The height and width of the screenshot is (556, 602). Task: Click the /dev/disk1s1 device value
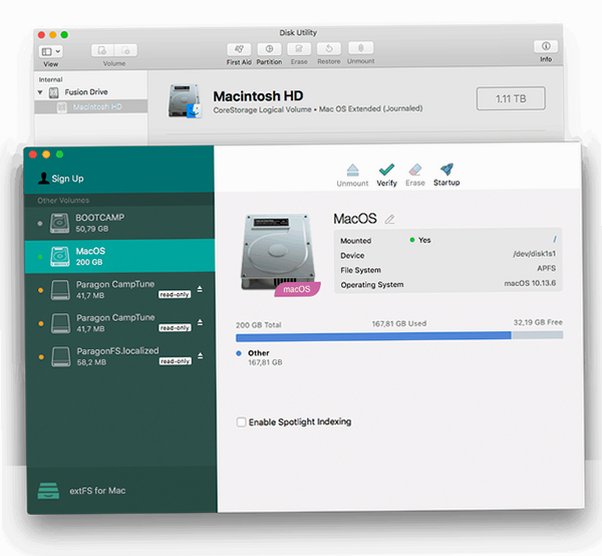[x=534, y=254]
